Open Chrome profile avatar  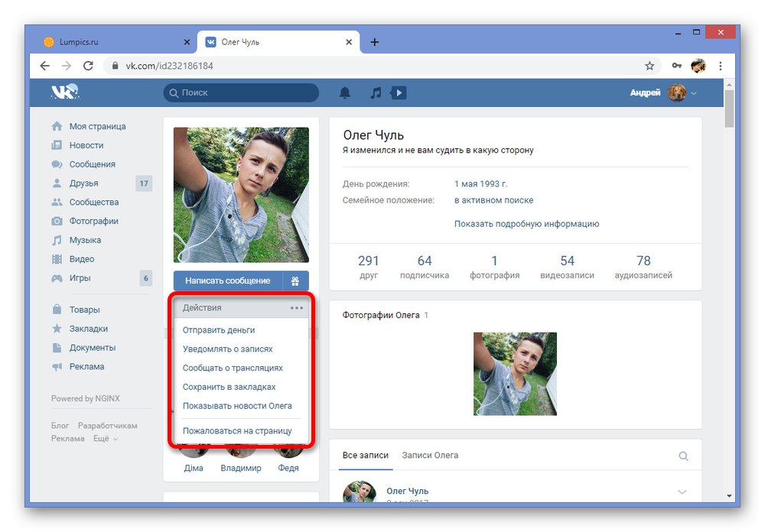point(698,66)
